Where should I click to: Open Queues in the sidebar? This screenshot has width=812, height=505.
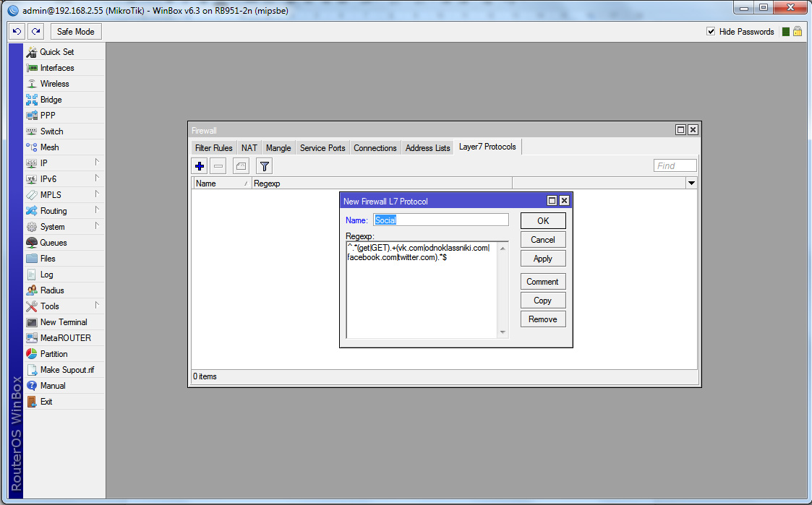click(64, 243)
